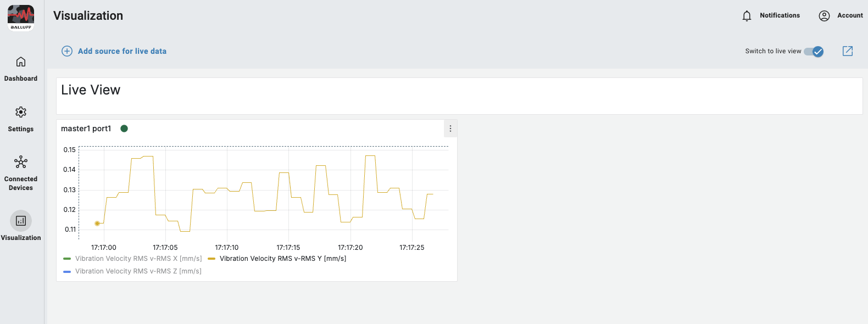Open the Settings gear icon
Image resolution: width=868 pixels, height=324 pixels.
[21, 112]
